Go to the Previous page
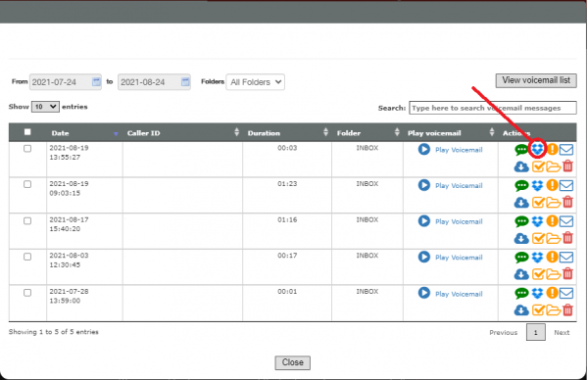The height and width of the screenshot is (380, 588). [x=504, y=332]
